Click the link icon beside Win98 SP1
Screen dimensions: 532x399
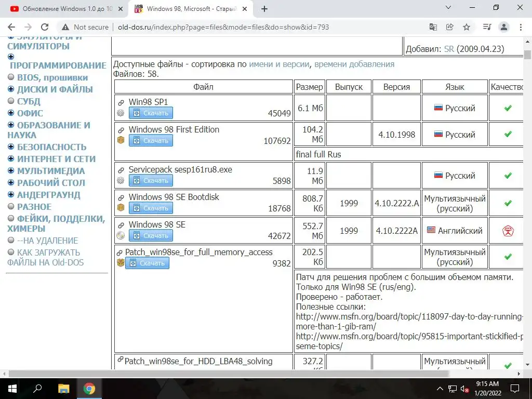[121, 102]
